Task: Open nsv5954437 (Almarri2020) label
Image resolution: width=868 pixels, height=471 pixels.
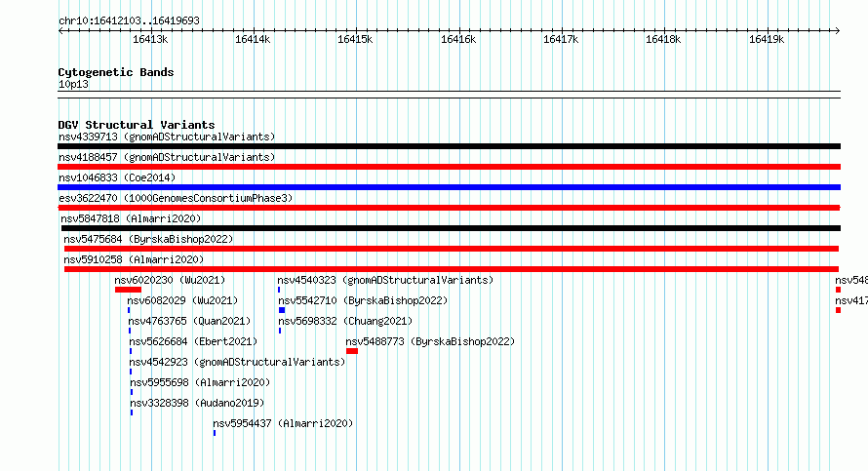Action: pyautogui.click(x=283, y=423)
